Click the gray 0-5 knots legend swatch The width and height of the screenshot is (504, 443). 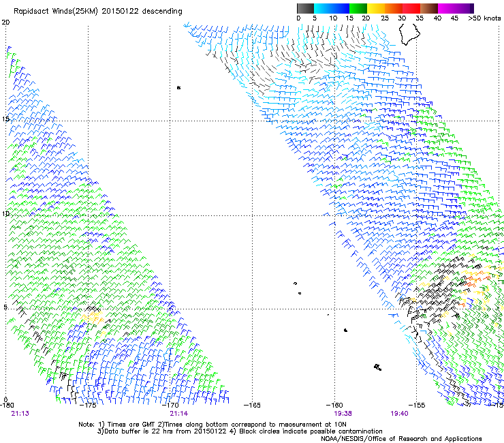[x=305, y=8]
